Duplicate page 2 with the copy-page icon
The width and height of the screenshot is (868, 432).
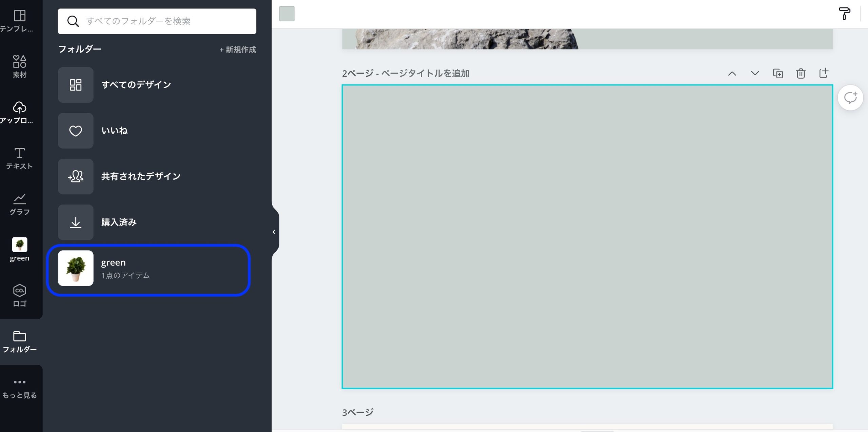(x=777, y=73)
